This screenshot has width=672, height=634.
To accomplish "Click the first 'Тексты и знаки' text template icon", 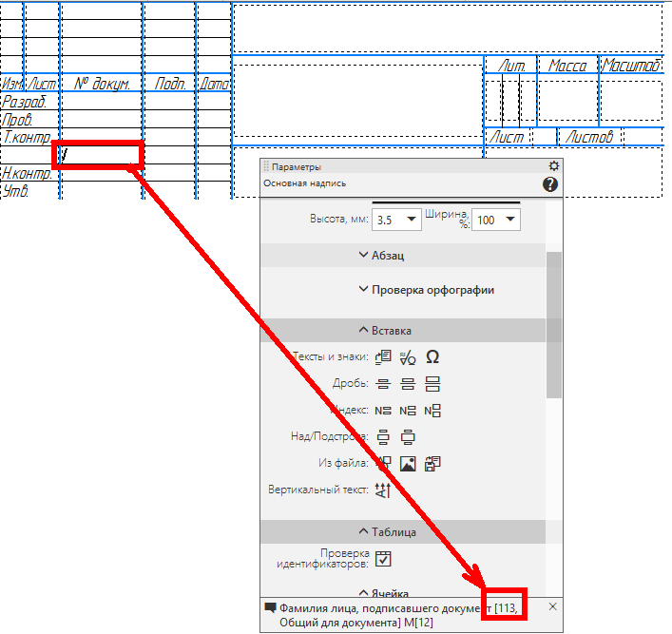I will click(x=383, y=357).
